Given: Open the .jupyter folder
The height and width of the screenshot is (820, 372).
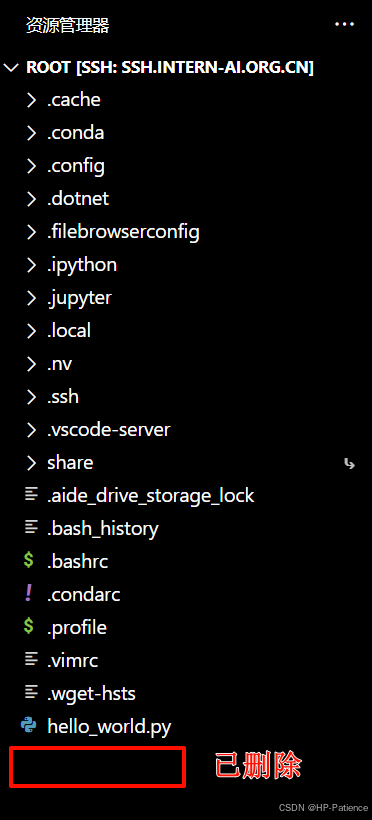Looking at the screenshot, I should click(186, 298).
